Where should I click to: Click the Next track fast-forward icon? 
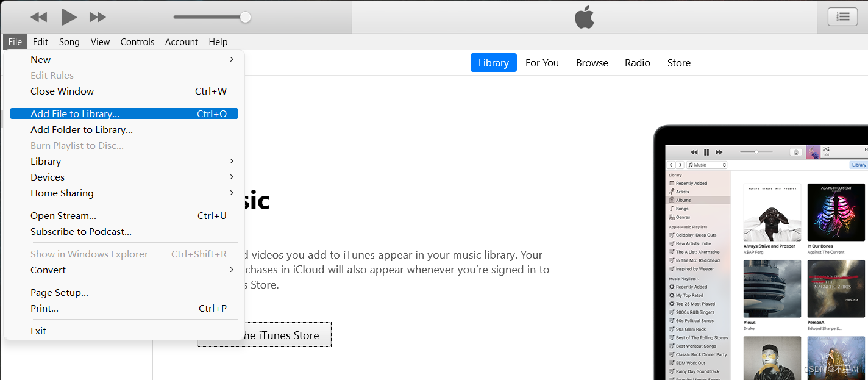(x=98, y=17)
